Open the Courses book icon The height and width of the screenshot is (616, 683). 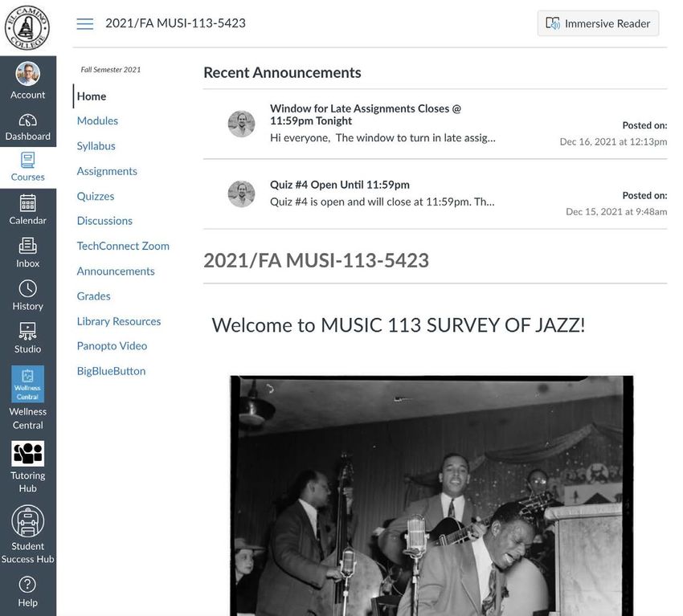point(27,160)
